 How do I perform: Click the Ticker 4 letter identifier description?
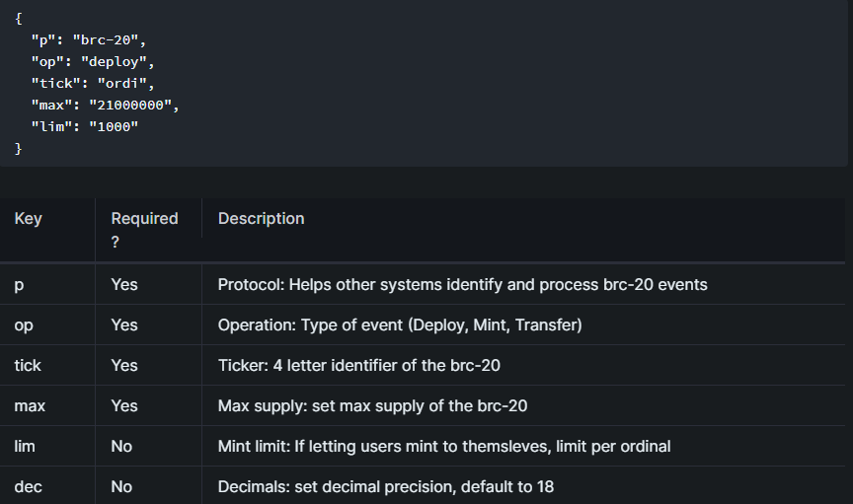[358, 366]
